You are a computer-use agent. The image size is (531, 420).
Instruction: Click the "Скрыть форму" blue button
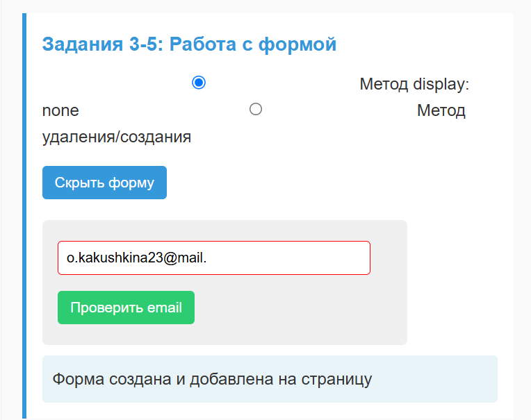[x=104, y=183]
